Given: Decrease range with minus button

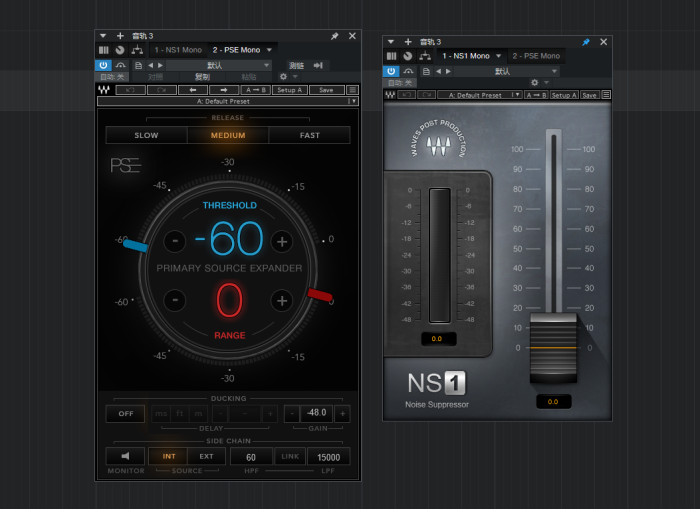Looking at the screenshot, I should (175, 300).
